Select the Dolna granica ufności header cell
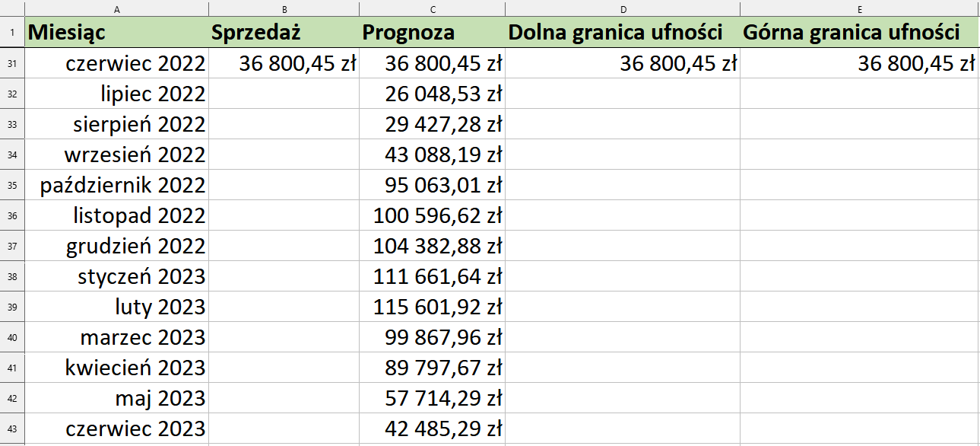 tap(623, 33)
